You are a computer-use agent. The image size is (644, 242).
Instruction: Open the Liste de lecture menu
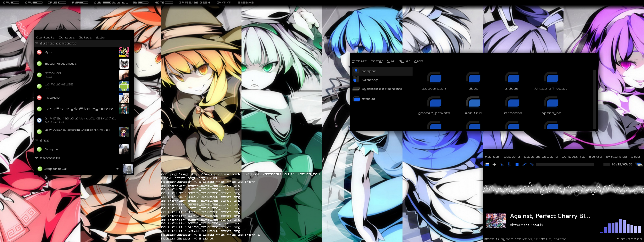541,157
